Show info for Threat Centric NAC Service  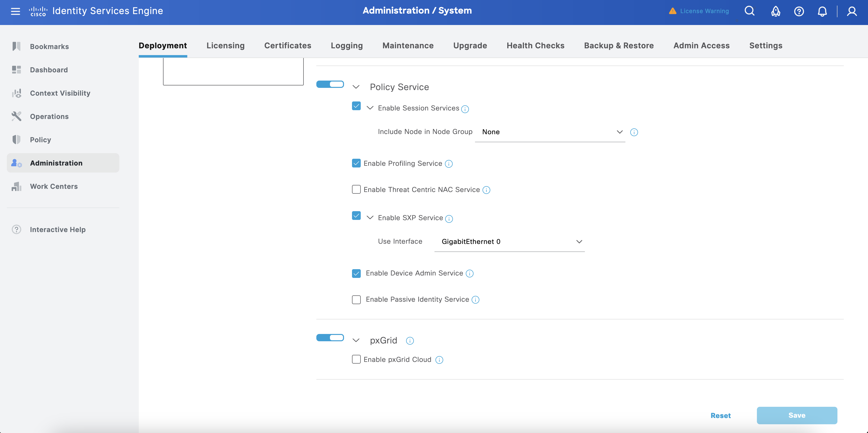click(x=486, y=190)
